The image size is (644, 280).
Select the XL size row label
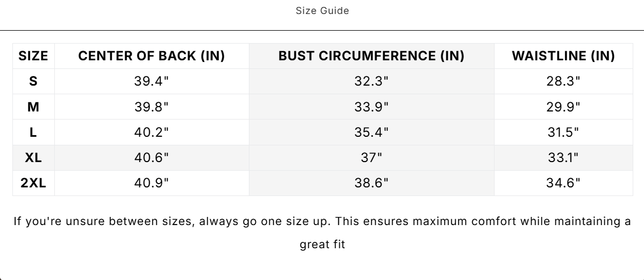point(33,158)
